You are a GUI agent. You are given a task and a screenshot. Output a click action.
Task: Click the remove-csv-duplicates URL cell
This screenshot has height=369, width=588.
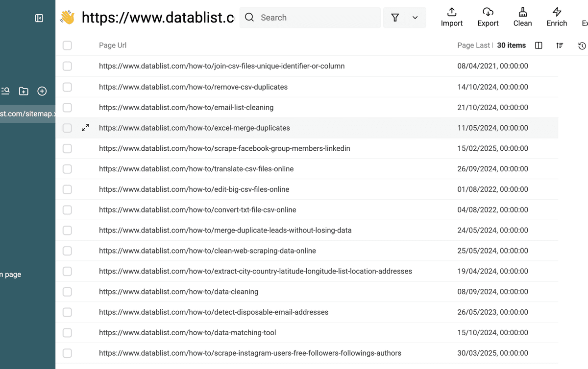(193, 87)
